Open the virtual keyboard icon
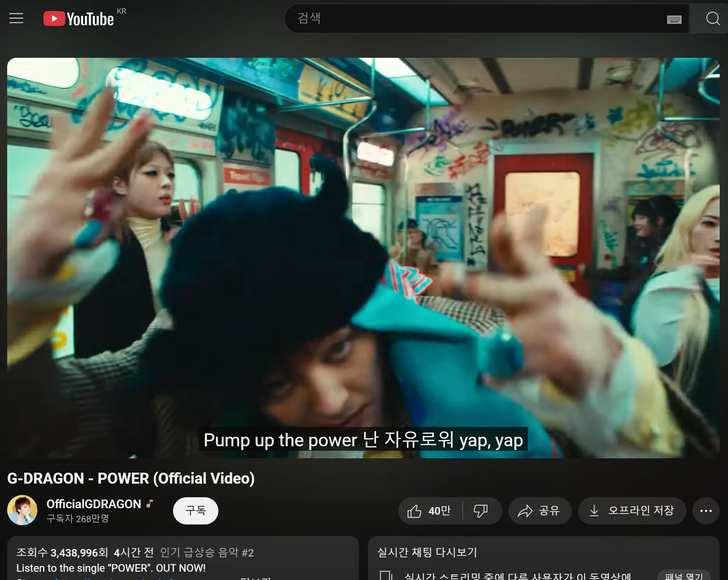This screenshot has width=728, height=580. tap(674, 19)
